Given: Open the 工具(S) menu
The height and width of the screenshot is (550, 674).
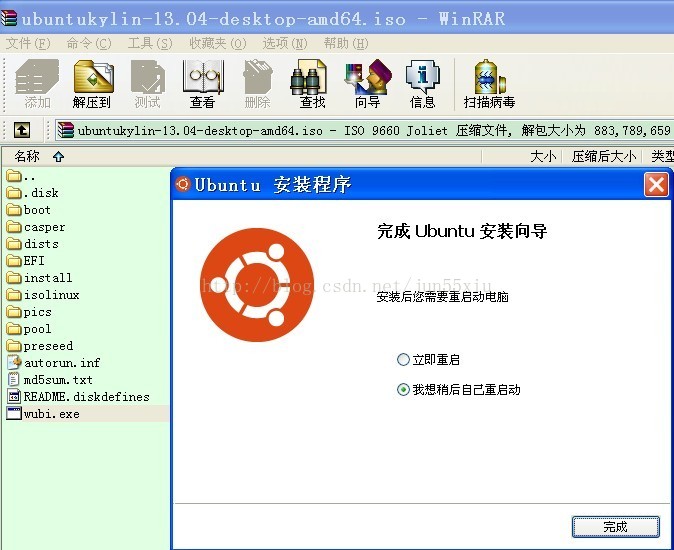Looking at the screenshot, I should click(x=150, y=43).
